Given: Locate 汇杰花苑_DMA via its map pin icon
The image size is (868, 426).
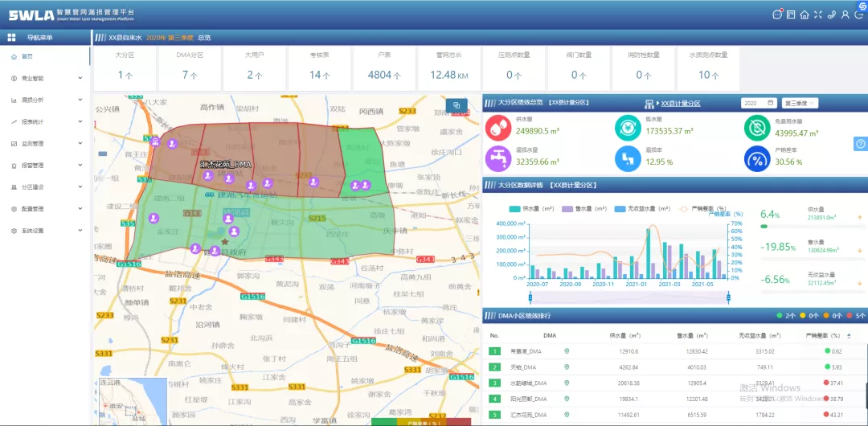Looking at the screenshot, I should 567,415.
